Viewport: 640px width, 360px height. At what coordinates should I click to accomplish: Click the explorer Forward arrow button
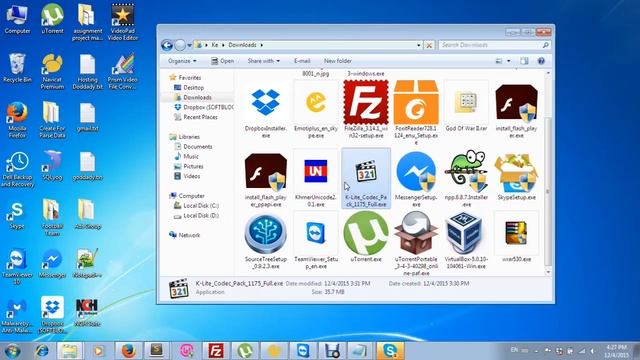[180, 45]
